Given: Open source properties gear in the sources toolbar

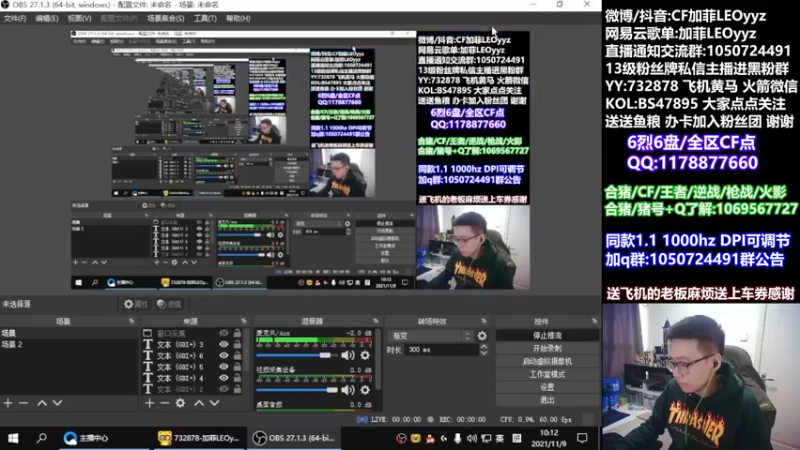Looking at the screenshot, I should (181, 403).
